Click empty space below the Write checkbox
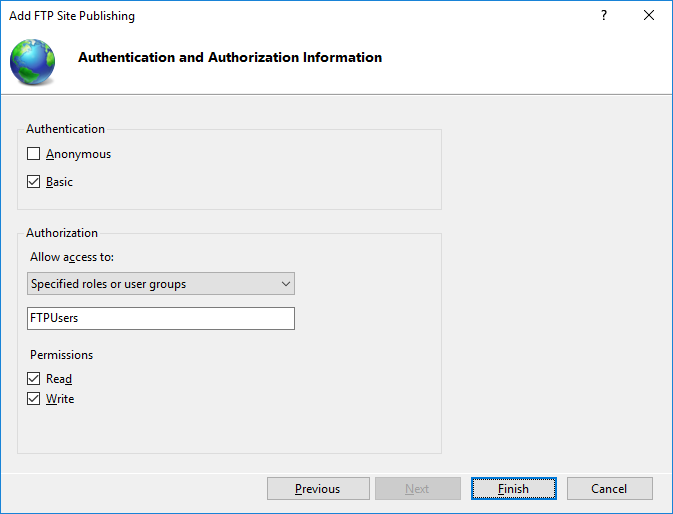Image resolution: width=673 pixels, height=514 pixels. point(200,430)
